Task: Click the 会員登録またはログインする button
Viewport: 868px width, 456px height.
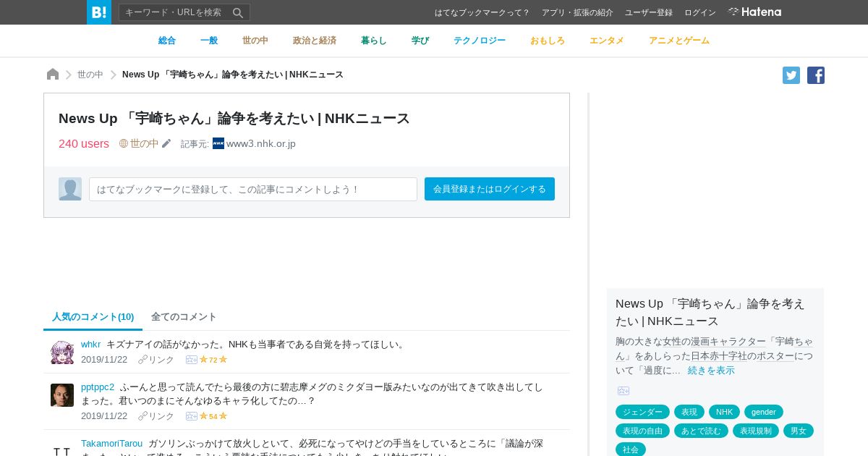Action: coord(490,189)
